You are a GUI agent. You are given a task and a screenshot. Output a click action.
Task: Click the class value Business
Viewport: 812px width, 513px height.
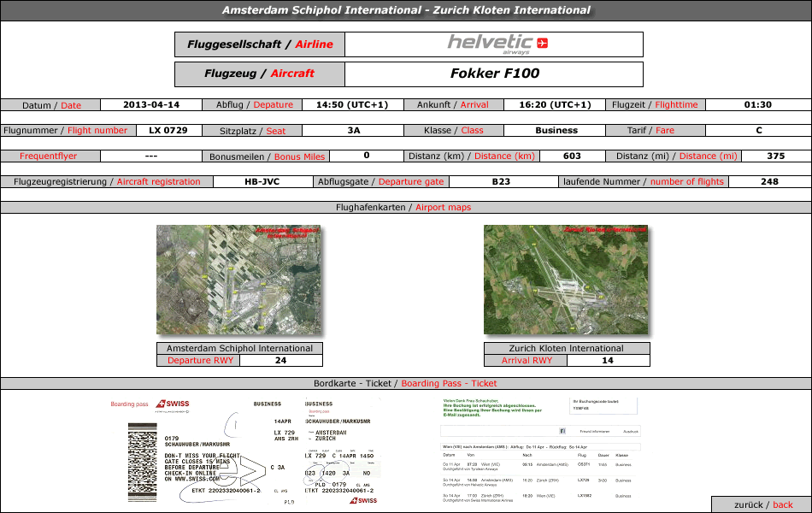[556, 131]
